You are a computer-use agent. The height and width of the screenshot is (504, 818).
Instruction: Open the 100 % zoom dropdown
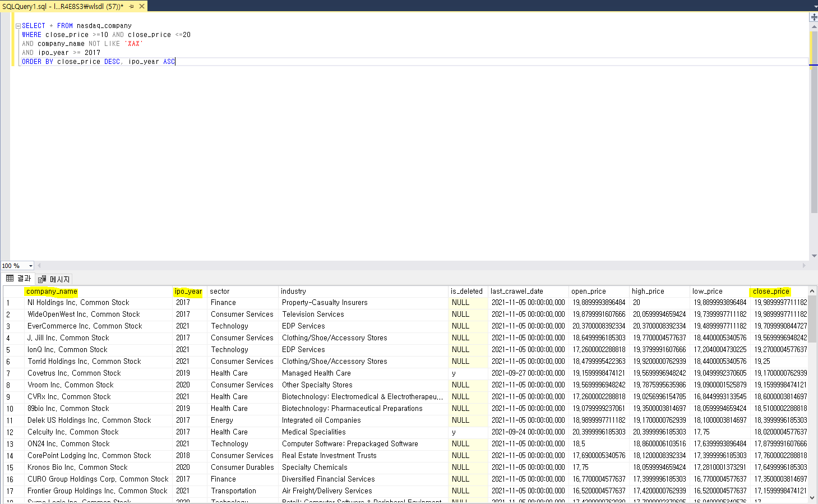[30, 266]
